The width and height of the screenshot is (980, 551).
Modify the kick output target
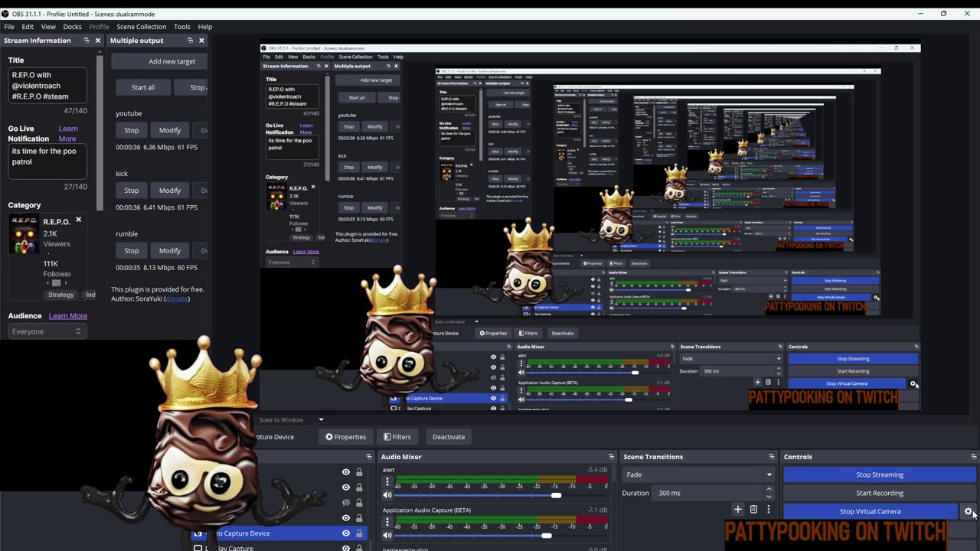[x=170, y=191]
